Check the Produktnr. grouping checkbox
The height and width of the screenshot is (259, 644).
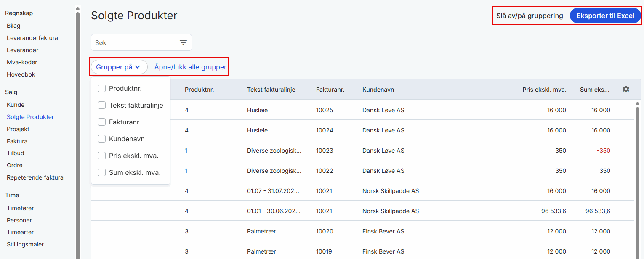point(102,88)
